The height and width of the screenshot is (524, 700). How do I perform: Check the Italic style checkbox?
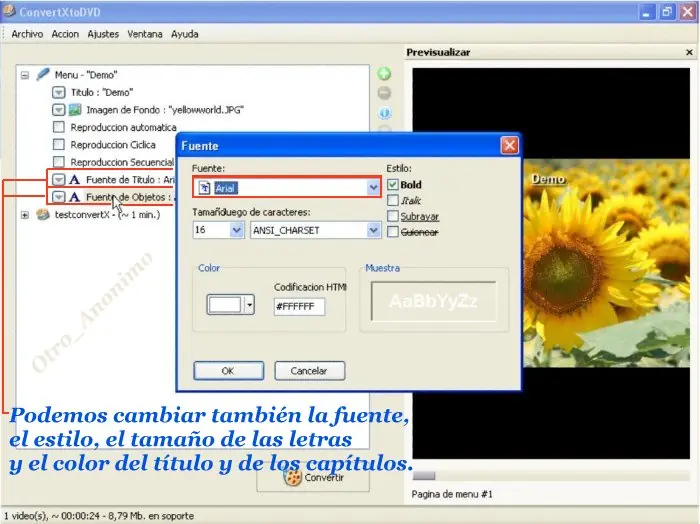click(392, 200)
